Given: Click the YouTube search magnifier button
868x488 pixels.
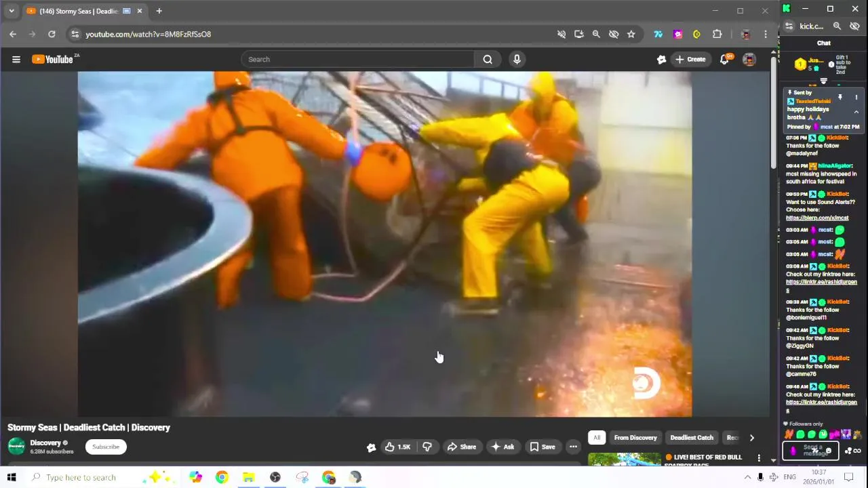Looking at the screenshot, I should (488, 59).
